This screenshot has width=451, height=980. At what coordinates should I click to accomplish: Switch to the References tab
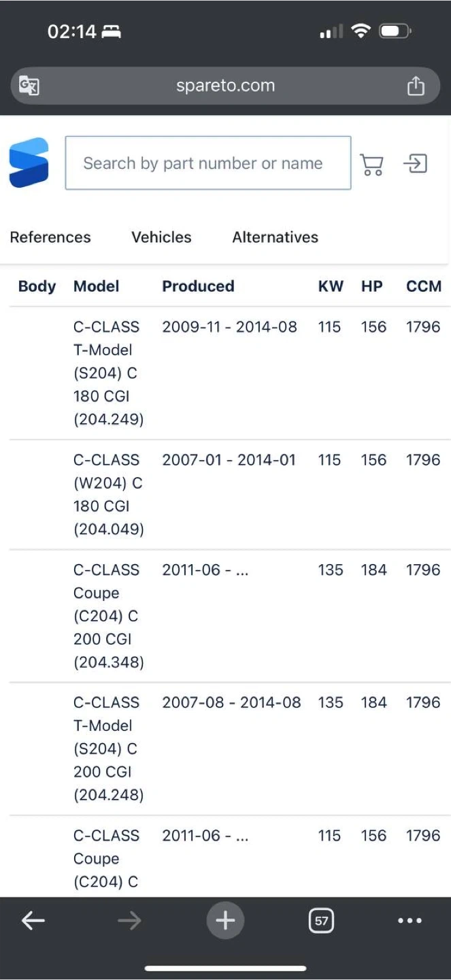(x=50, y=237)
